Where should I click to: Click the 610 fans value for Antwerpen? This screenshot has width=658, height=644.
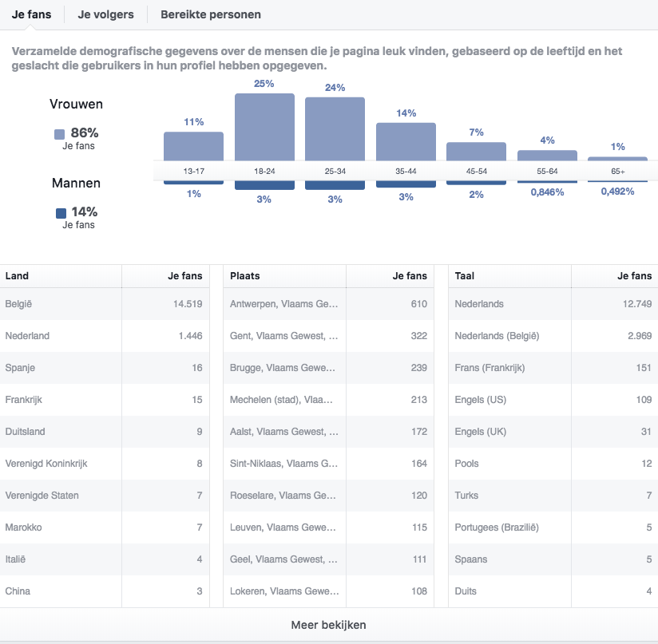coord(418,304)
